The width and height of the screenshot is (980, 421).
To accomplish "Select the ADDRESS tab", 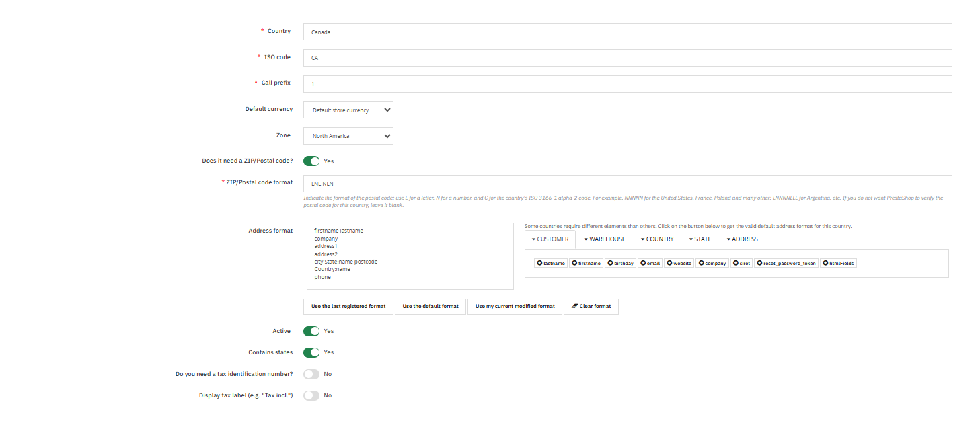I will (742, 239).
